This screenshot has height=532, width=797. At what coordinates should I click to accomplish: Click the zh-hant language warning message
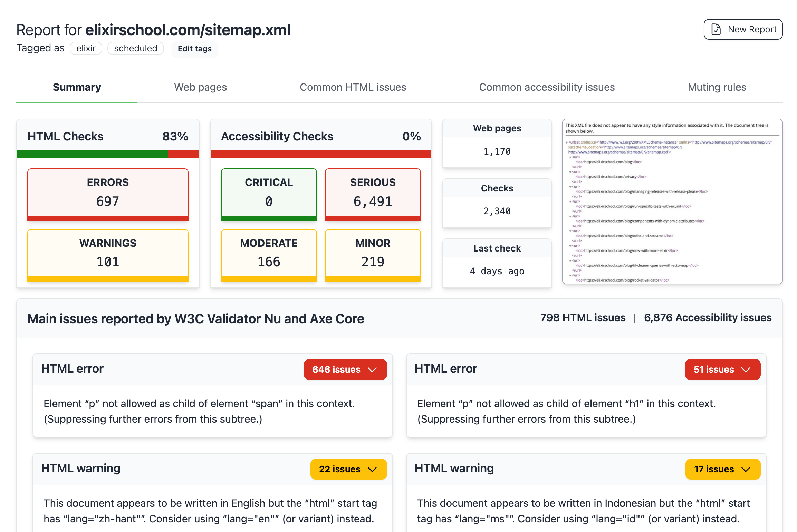coord(210,511)
